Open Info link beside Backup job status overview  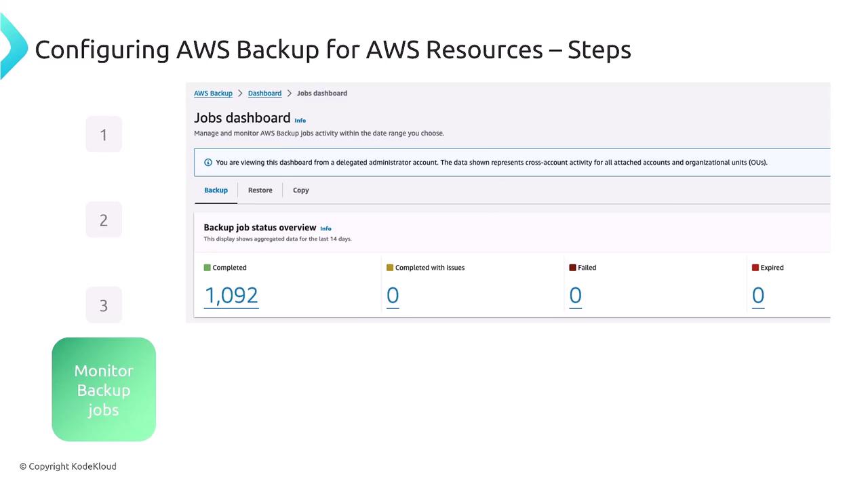326,229
